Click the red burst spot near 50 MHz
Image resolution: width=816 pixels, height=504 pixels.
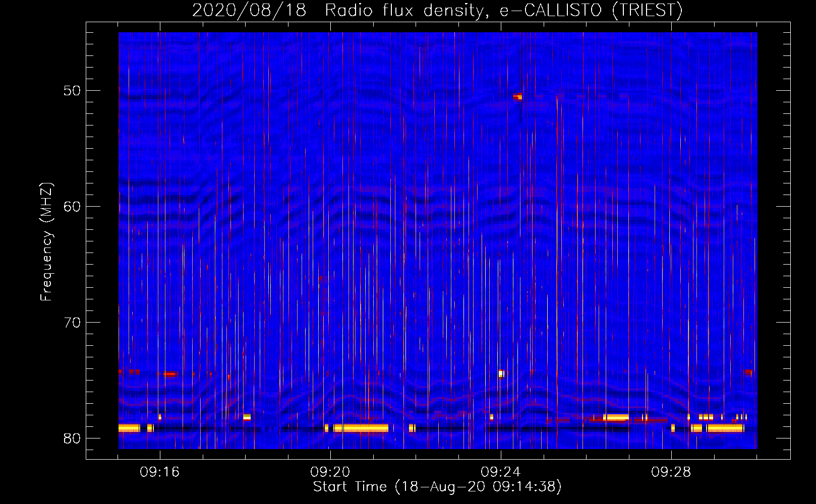tap(518, 96)
